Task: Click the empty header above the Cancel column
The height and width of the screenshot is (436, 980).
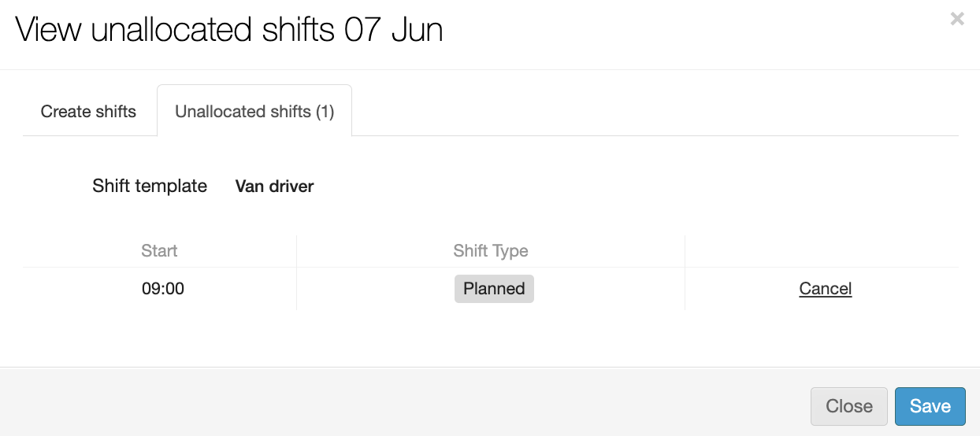Action: click(821, 251)
